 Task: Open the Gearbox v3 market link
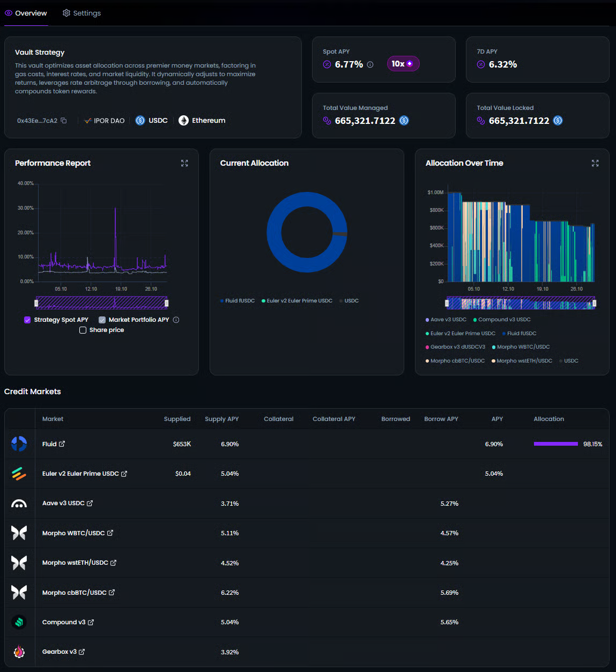coord(82,652)
